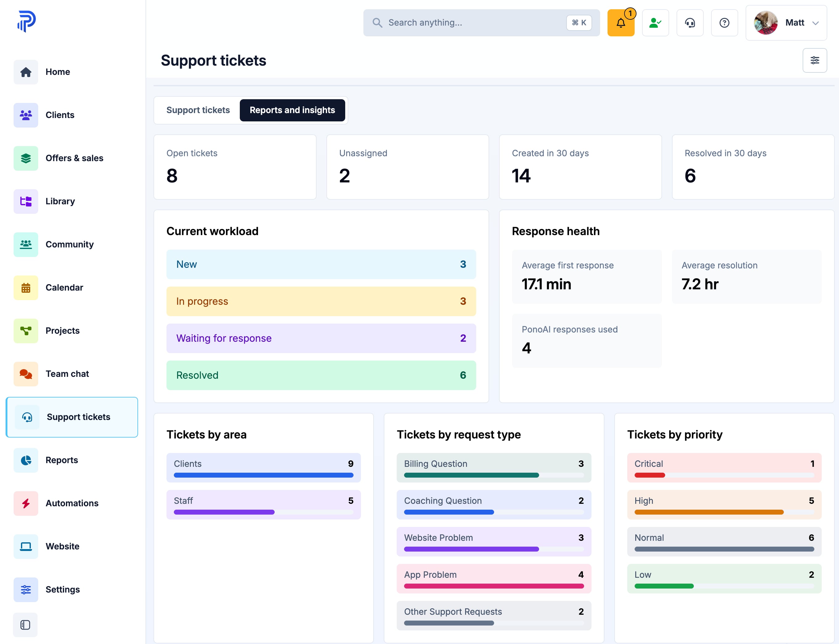The width and height of the screenshot is (839, 644).
Task: Select Support tickets in the sidebar
Action: pos(72,417)
